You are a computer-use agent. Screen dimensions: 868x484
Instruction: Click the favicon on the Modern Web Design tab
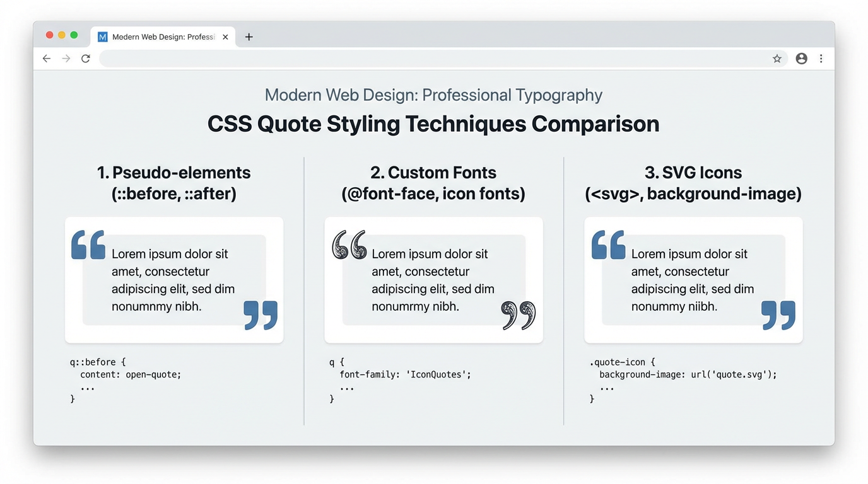pos(102,37)
